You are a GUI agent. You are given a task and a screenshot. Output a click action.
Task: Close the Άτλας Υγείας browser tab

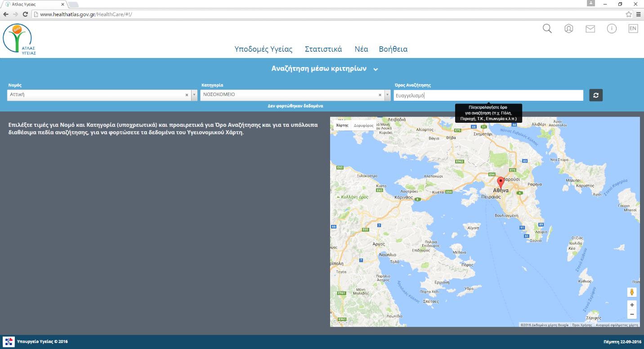point(62,4)
